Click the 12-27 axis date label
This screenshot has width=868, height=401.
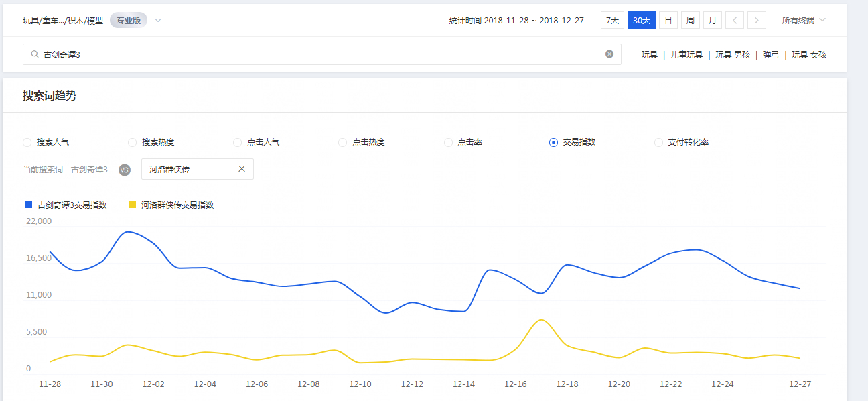coord(800,384)
